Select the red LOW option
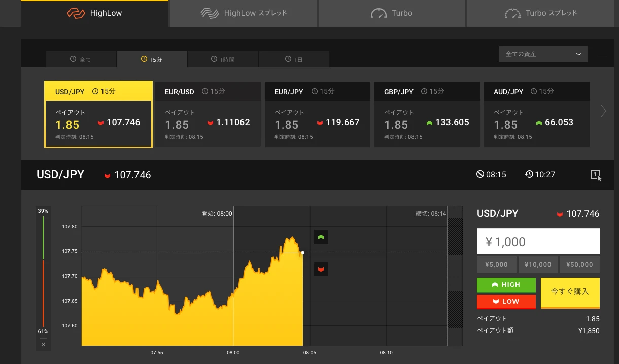 [x=506, y=301]
